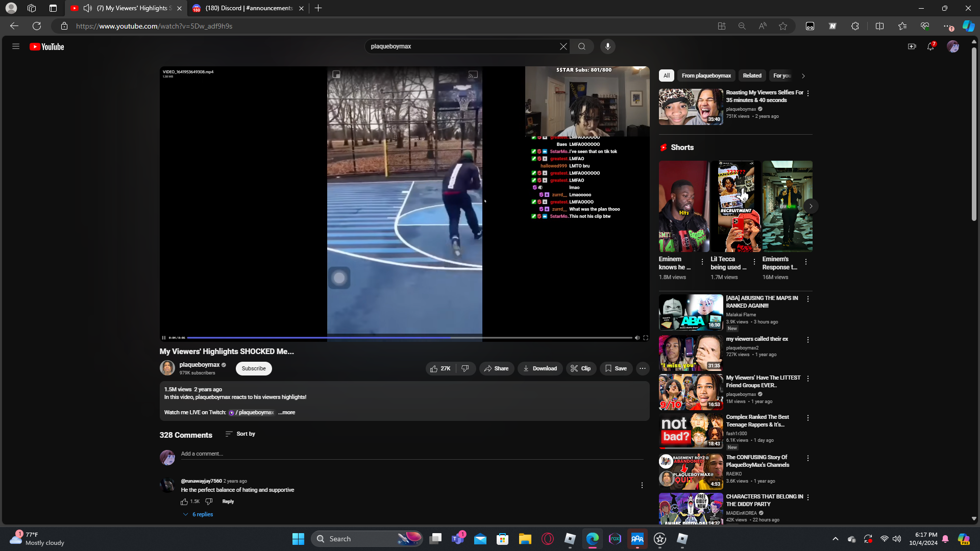
Task: Open the taskbar Search box
Action: click(367, 539)
